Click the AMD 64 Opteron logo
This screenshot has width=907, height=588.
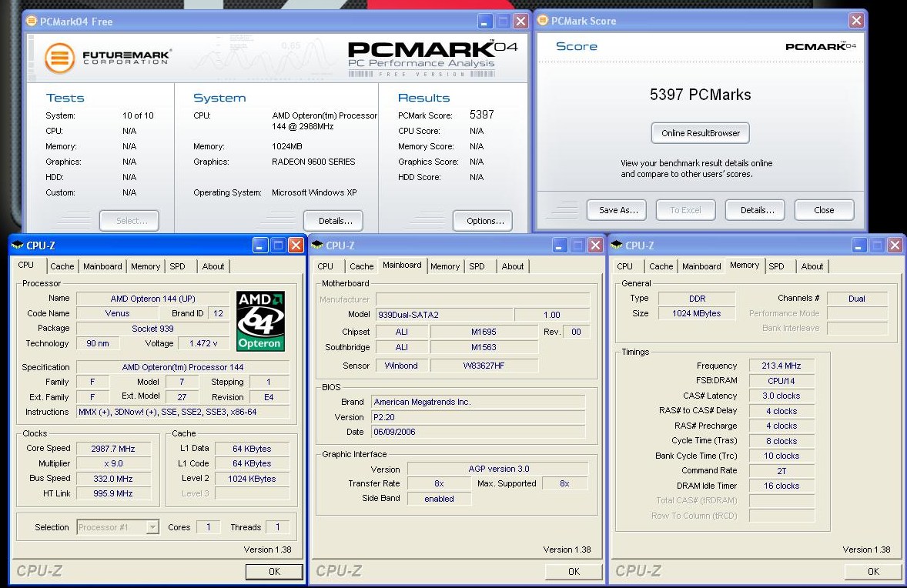coord(260,321)
